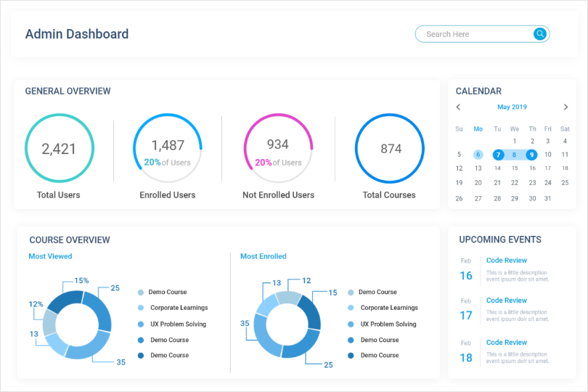Click the blue search magnifier icon

[x=540, y=34]
